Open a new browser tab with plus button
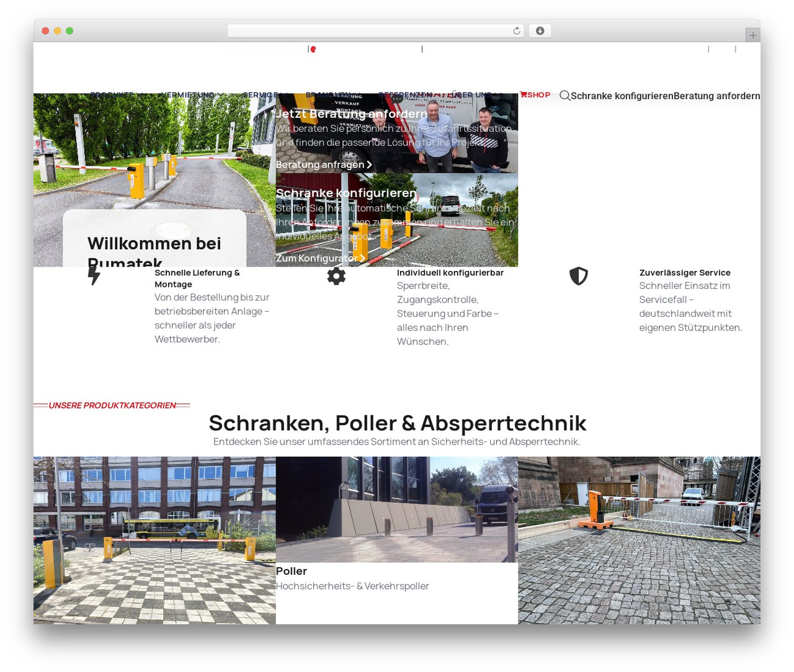Image resolution: width=794 pixels, height=672 pixels. pos(753,35)
